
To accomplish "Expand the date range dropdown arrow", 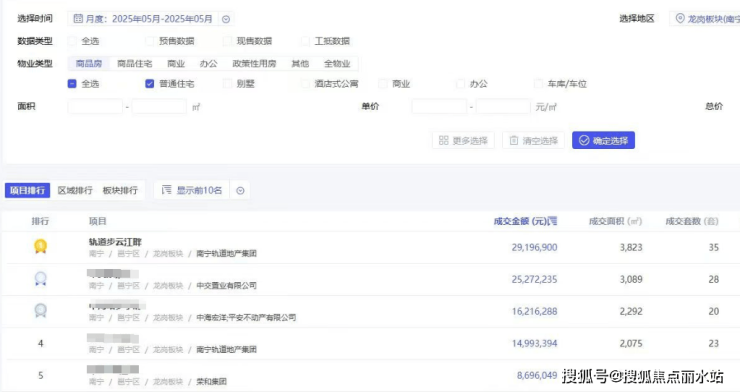I will [226, 19].
